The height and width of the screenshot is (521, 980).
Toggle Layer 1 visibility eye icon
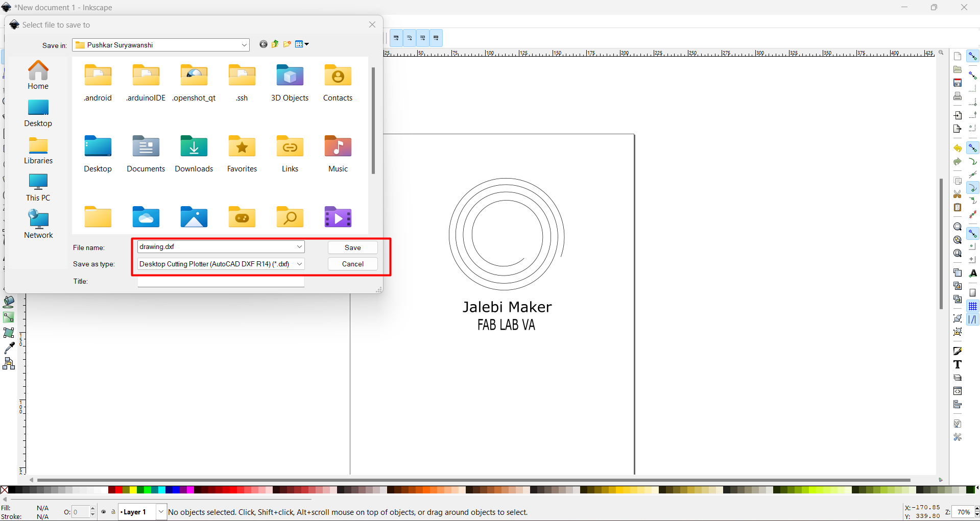(104, 512)
